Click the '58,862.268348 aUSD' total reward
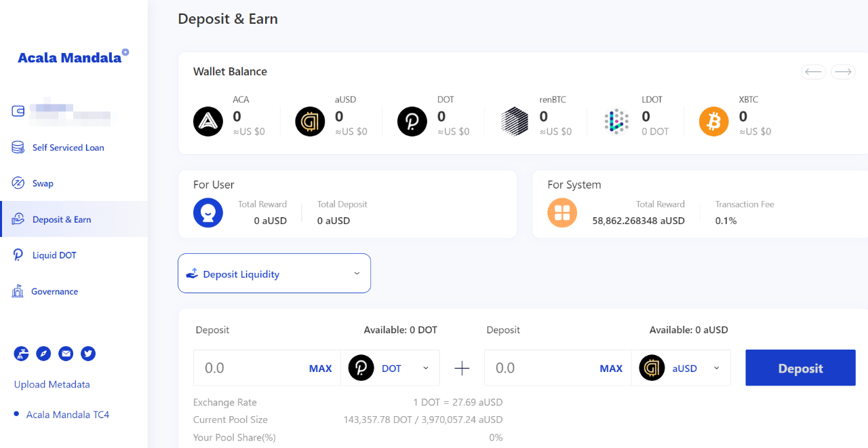This screenshot has height=448, width=868. (638, 221)
